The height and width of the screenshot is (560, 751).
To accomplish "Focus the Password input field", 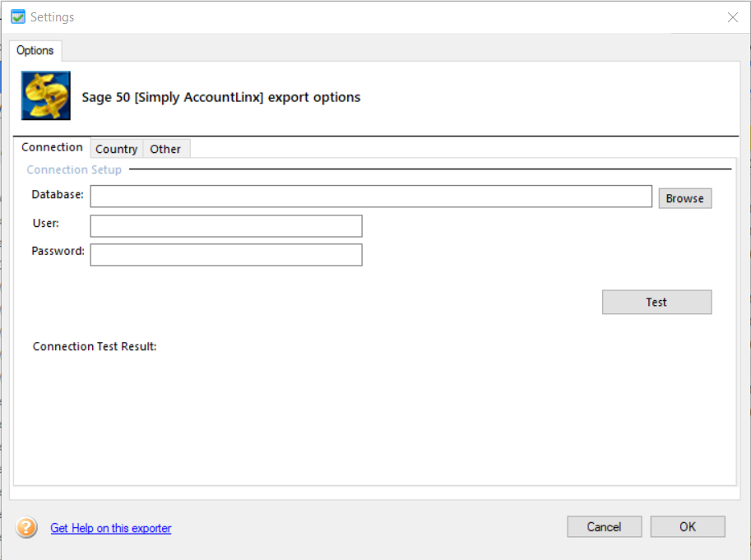I will (226, 255).
